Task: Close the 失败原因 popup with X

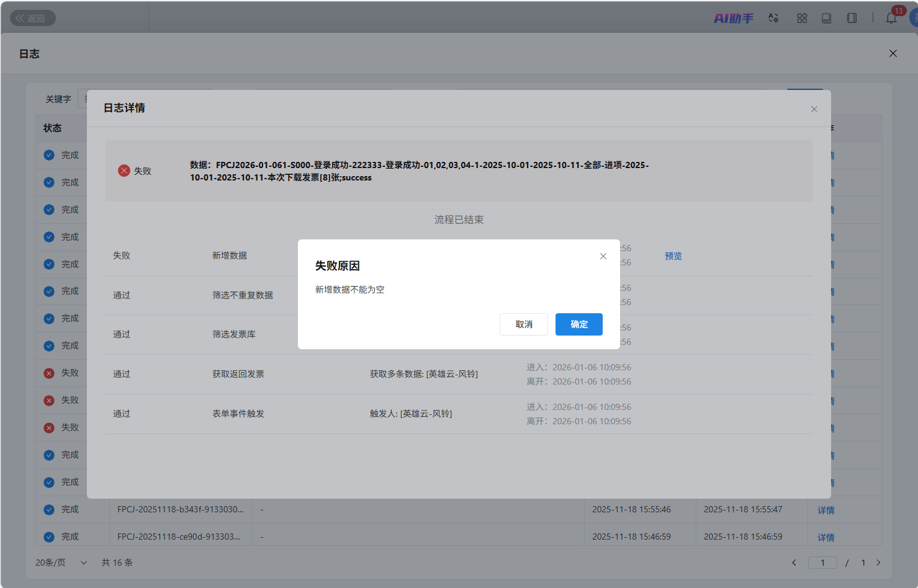Action: [603, 256]
